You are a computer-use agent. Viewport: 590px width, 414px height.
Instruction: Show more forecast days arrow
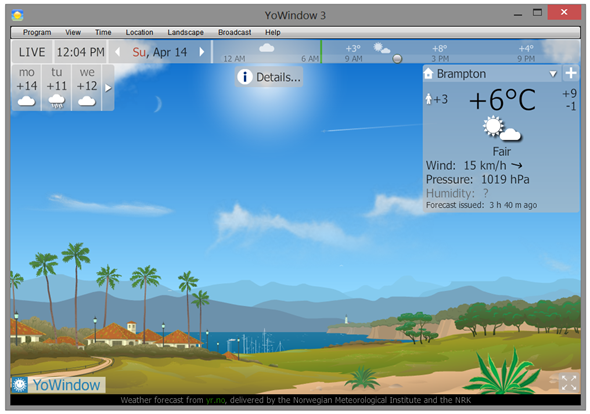pyautogui.click(x=108, y=88)
